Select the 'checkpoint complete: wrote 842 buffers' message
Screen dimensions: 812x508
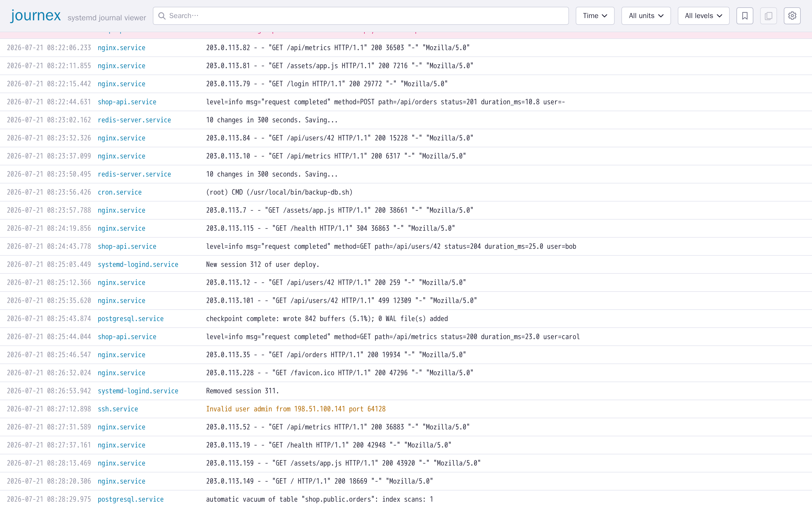pyautogui.click(x=327, y=319)
